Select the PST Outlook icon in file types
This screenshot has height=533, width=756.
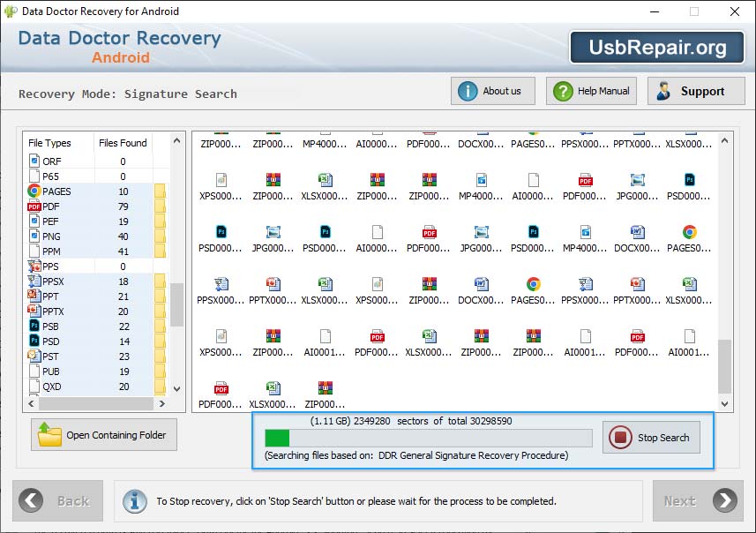[x=34, y=356]
